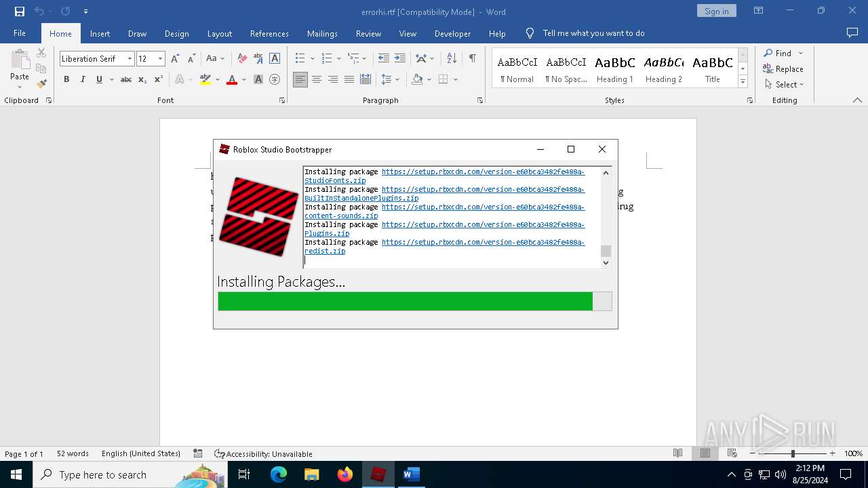Click the paragraph shading bucket icon
Screen dimensions: 868x488
pyautogui.click(x=418, y=79)
